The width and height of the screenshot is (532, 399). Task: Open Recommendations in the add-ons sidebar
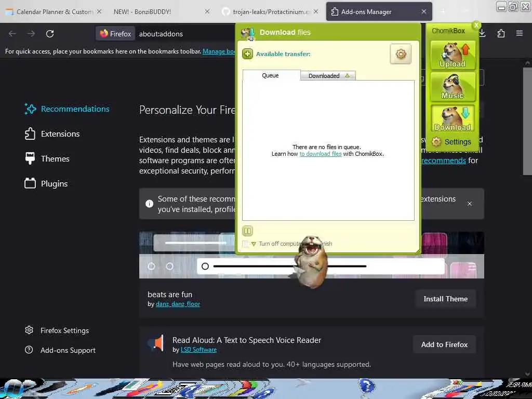pyautogui.click(x=67, y=109)
